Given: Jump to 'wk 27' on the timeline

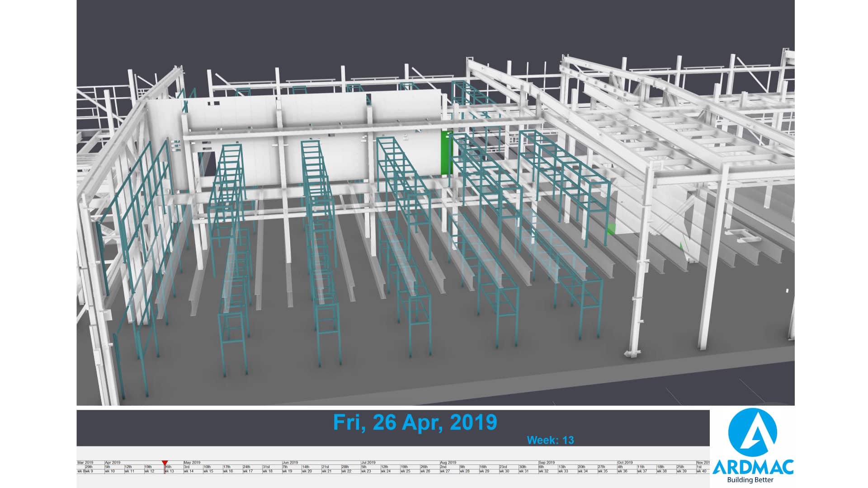Looking at the screenshot, I should (445, 471).
